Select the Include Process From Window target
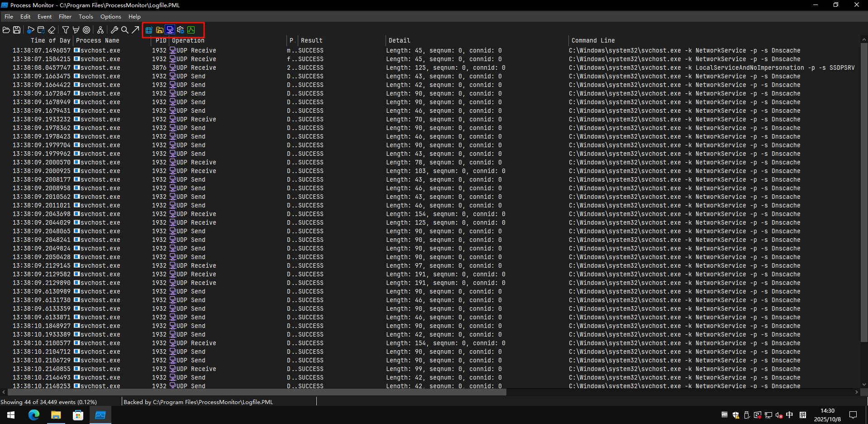Screen dimensions: 868x424 (x=86, y=30)
